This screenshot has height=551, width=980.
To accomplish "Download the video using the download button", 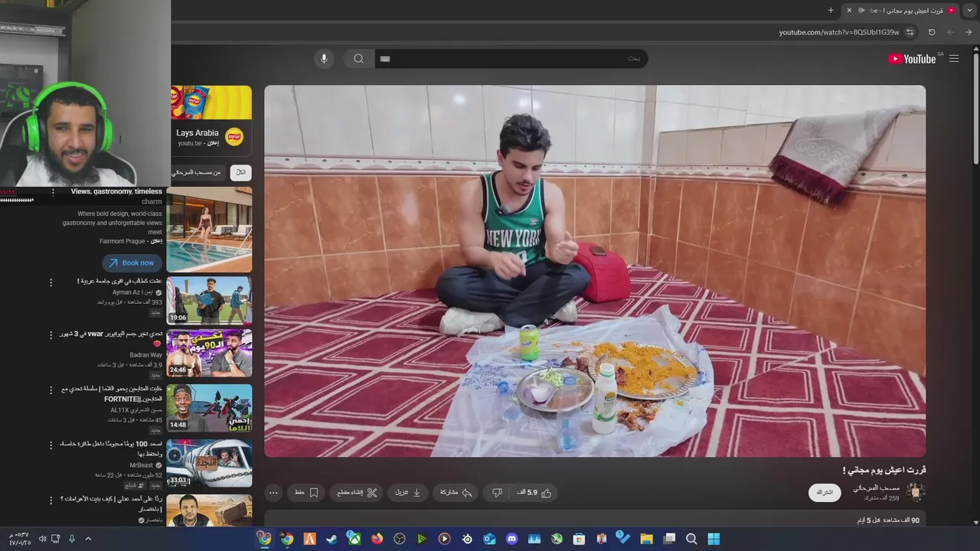I will (408, 493).
